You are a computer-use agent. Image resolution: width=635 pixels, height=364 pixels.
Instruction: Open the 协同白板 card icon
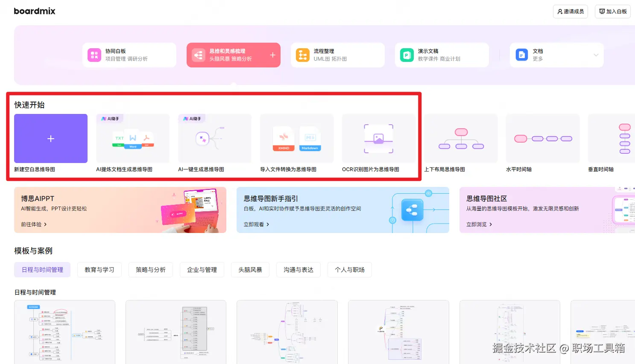[x=94, y=55]
